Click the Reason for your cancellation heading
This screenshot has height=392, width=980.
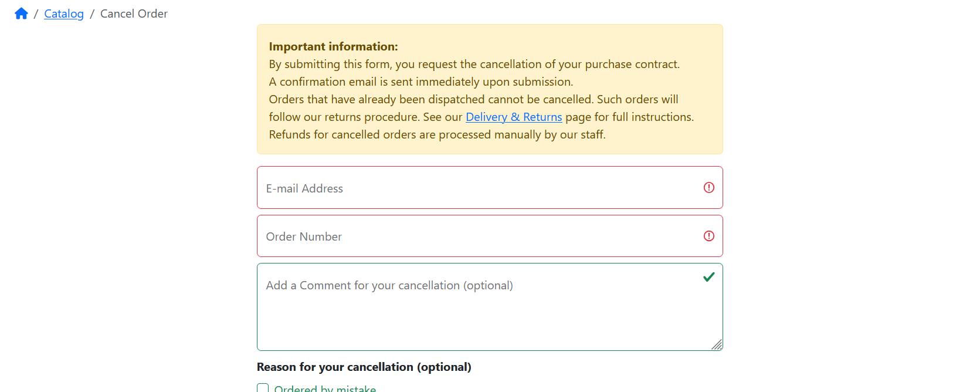[x=364, y=367]
